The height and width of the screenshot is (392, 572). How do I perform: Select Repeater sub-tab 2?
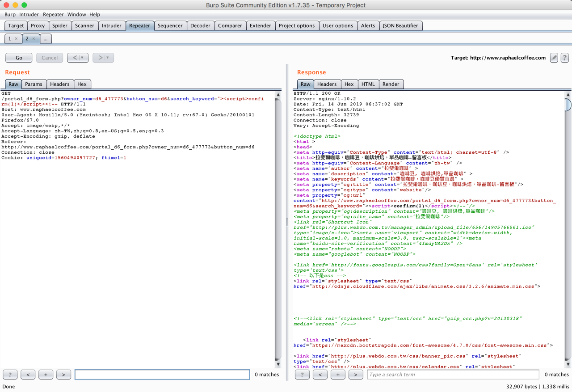coord(30,39)
